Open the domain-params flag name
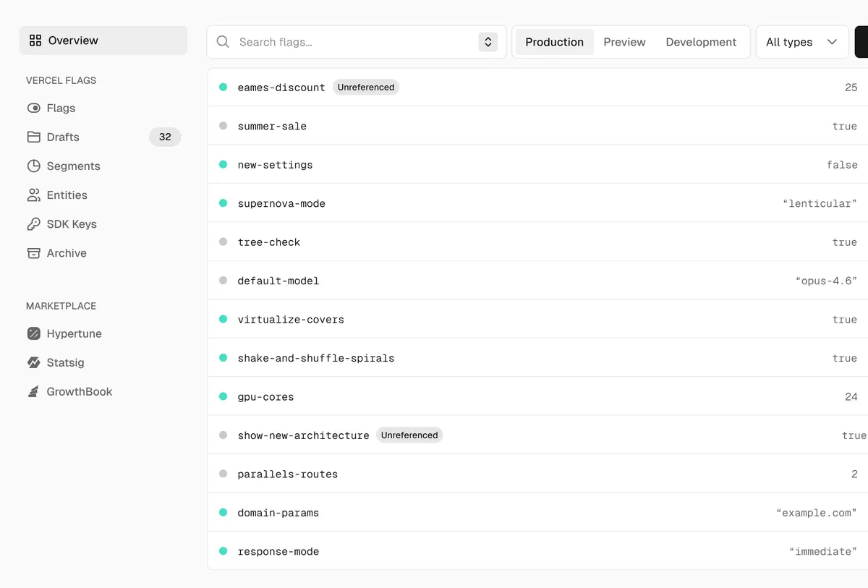 [x=278, y=513]
